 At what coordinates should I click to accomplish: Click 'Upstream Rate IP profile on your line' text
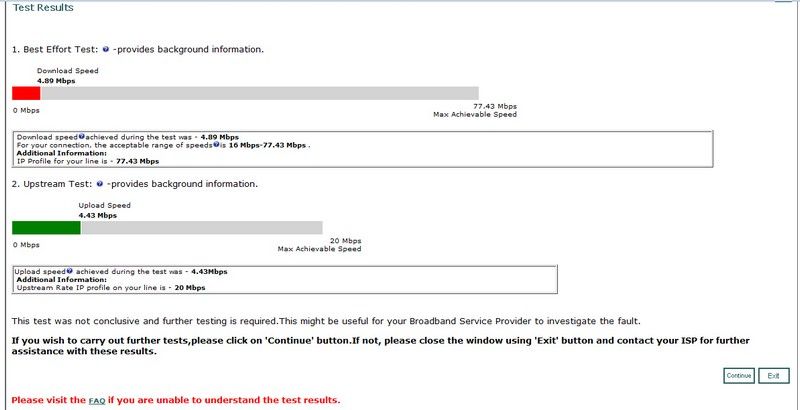[90, 288]
